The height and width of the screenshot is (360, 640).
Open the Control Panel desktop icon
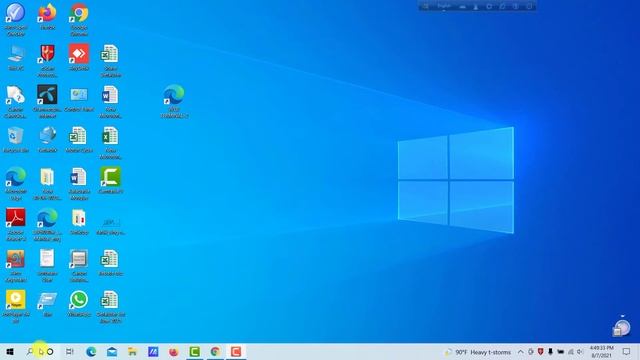[79, 99]
